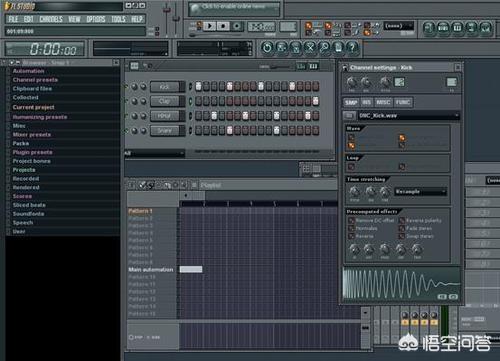Viewport: 500px width, 361px height.
Task: Toggle the pattern/song mode switch beside Play
Action: 199,25
